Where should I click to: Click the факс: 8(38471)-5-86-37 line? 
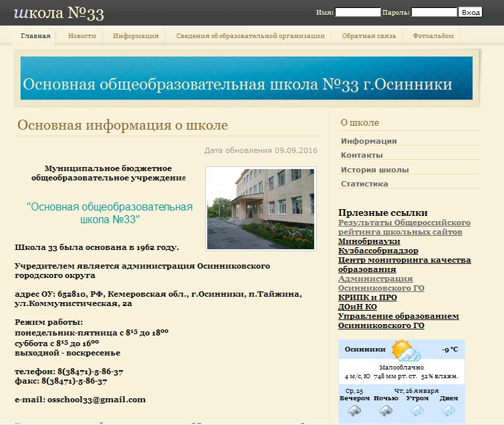coord(61,382)
